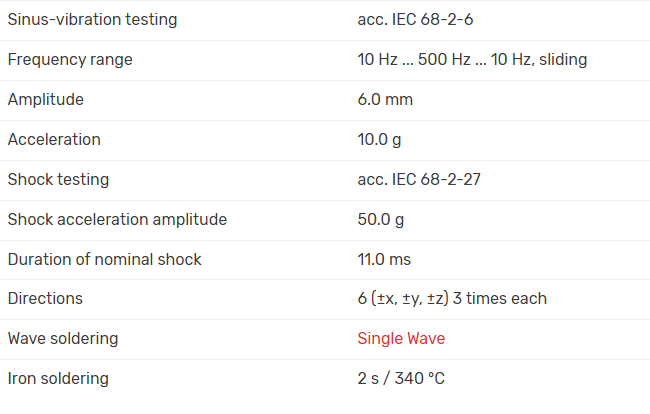The height and width of the screenshot is (414, 650).
Task: Click the 50.0 g shock value
Action: pos(381,219)
